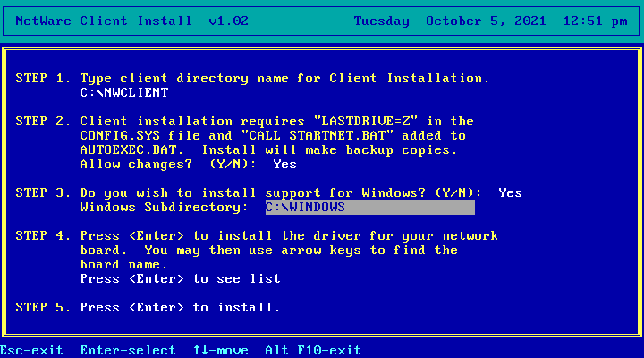Click the line mentioning "LASTDRIVE=Z"
This screenshot has width=644, height=358.
click(x=276, y=122)
